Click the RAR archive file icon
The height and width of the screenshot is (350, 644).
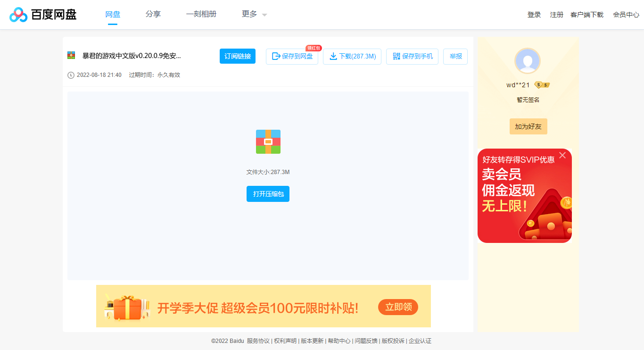(x=268, y=142)
